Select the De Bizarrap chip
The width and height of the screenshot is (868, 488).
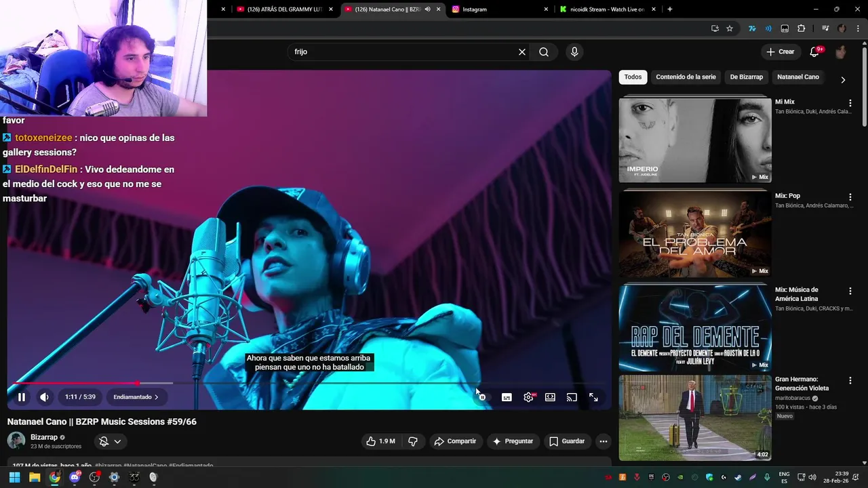point(746,77)
